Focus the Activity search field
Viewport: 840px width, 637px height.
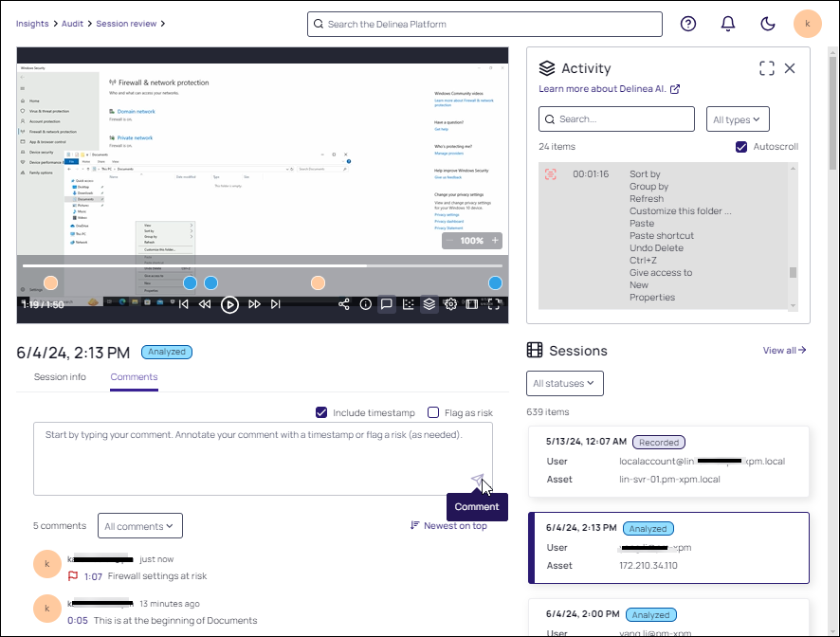(x=616, y=118)
